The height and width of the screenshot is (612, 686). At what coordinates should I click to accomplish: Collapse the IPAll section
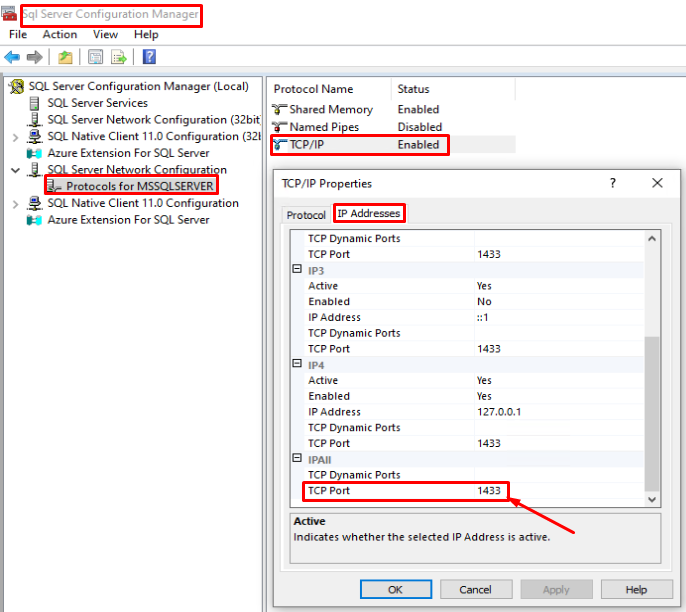(x=297, y=458)
